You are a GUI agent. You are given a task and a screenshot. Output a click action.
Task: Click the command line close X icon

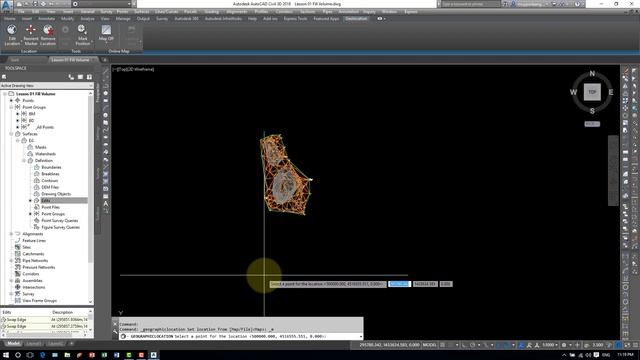[x=115, y=324]
